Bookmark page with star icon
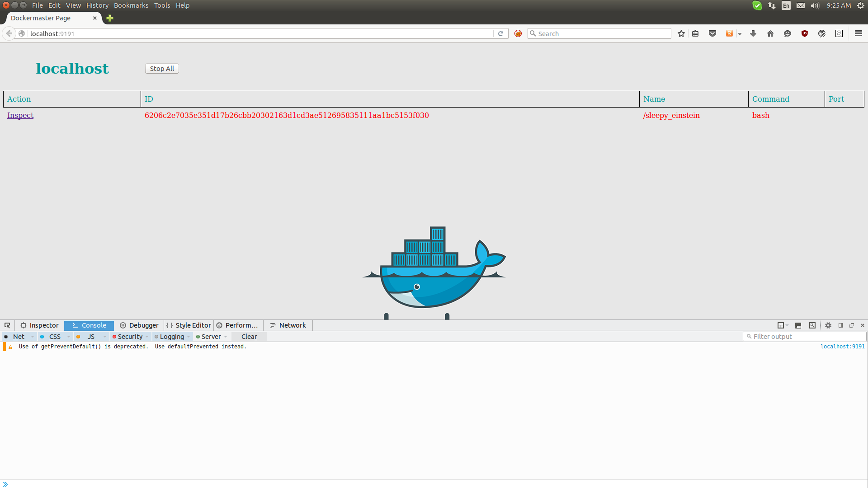 (x=681, y=33)
